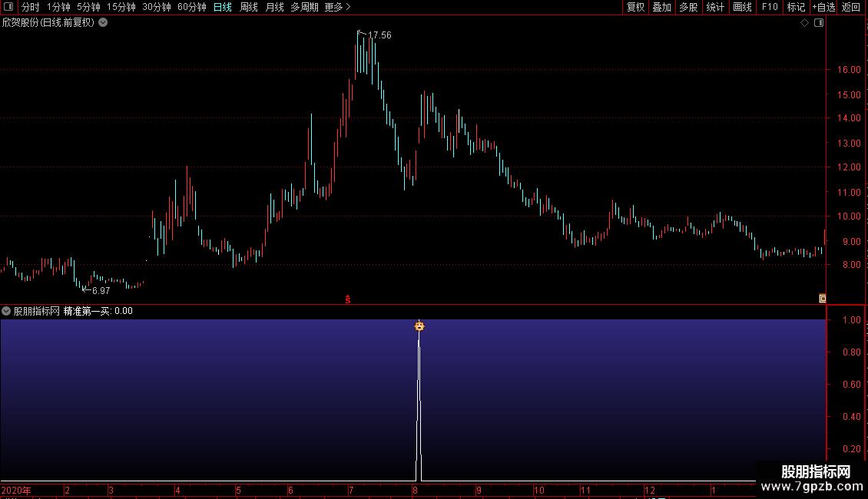Click the 叠加 overlay button
The image size is (868, 499).
(661, 7)
